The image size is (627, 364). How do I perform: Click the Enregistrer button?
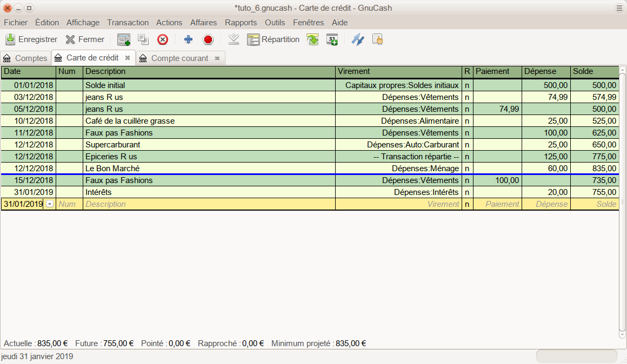coord(31,39)
